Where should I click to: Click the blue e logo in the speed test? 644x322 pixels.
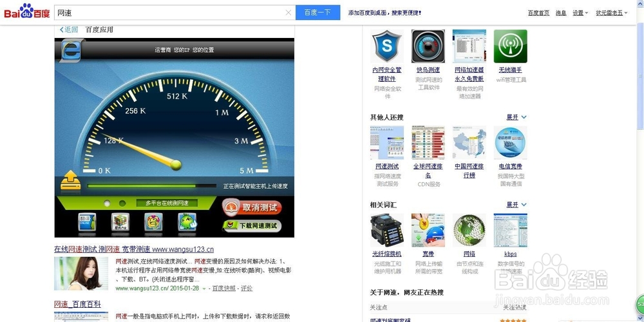click(71, 50)
